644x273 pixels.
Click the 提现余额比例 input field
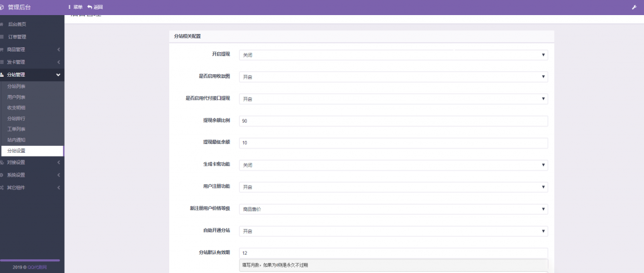click(394, 121)
